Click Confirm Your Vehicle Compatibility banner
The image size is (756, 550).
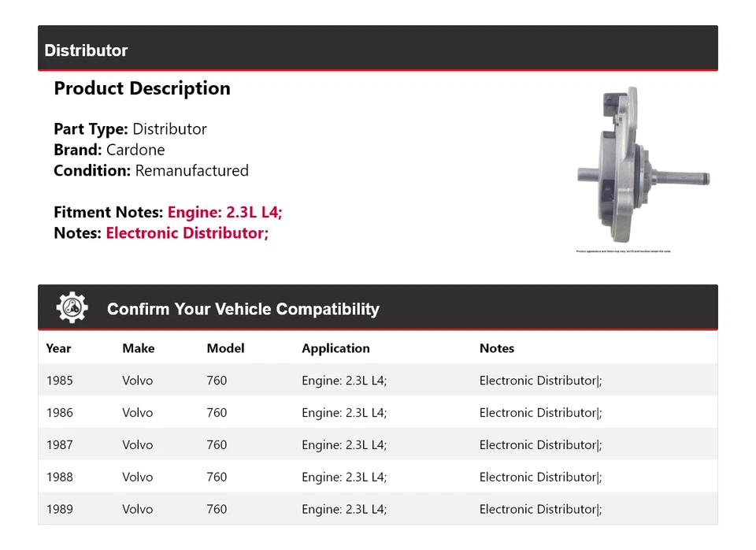(243, 309)
